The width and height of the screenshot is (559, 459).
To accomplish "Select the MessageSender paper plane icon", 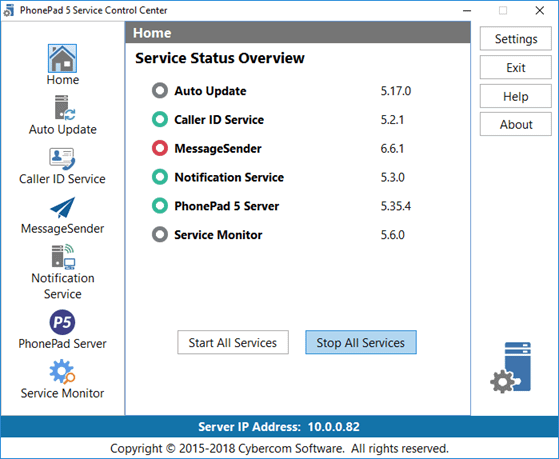I will pos(63,207).
